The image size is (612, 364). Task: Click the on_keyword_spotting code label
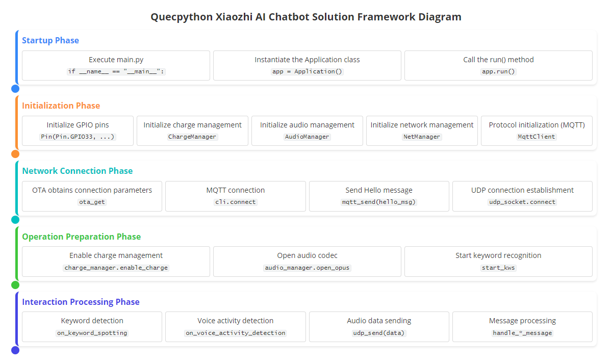click(92, 333)
